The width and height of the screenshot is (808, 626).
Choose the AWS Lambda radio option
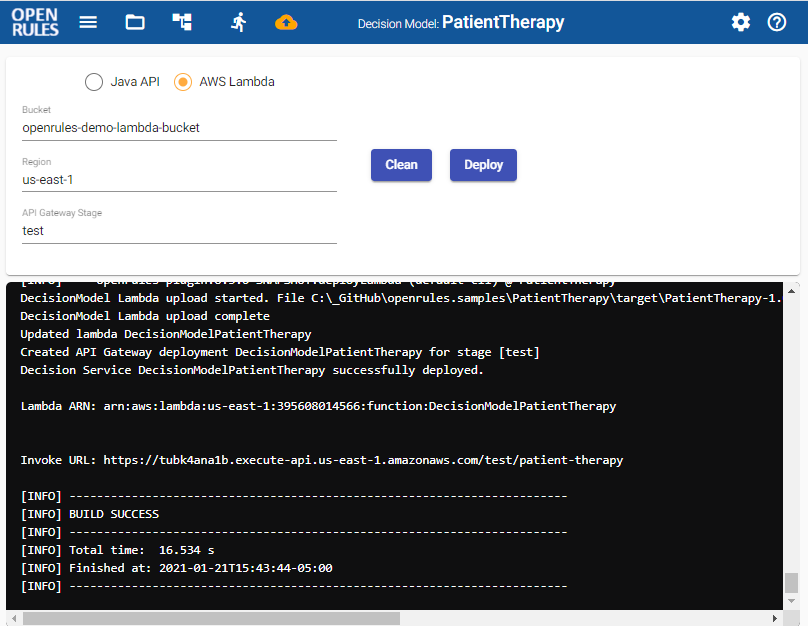[183, 82]
